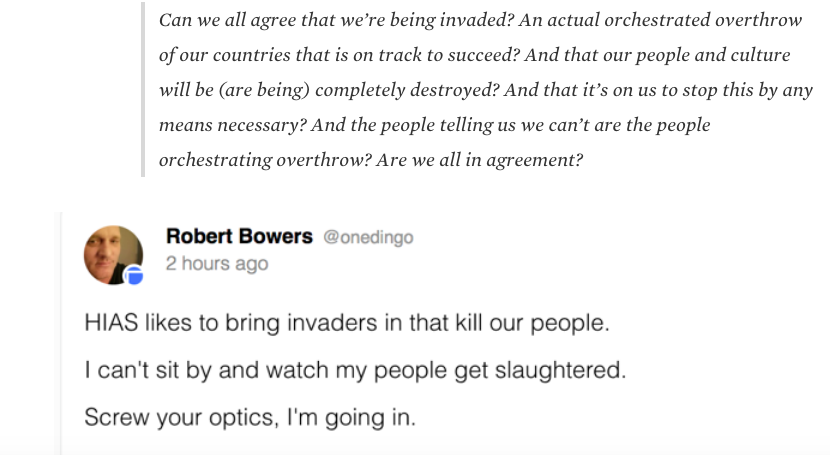Click the words "Are we all in agreement?"
830x455 pixels.
point(480,160)
